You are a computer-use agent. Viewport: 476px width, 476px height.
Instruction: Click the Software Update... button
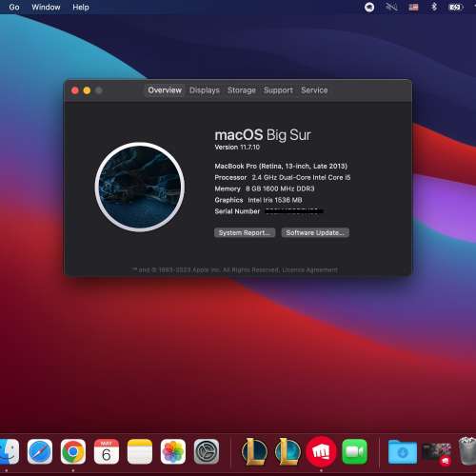tap(315, 232)
